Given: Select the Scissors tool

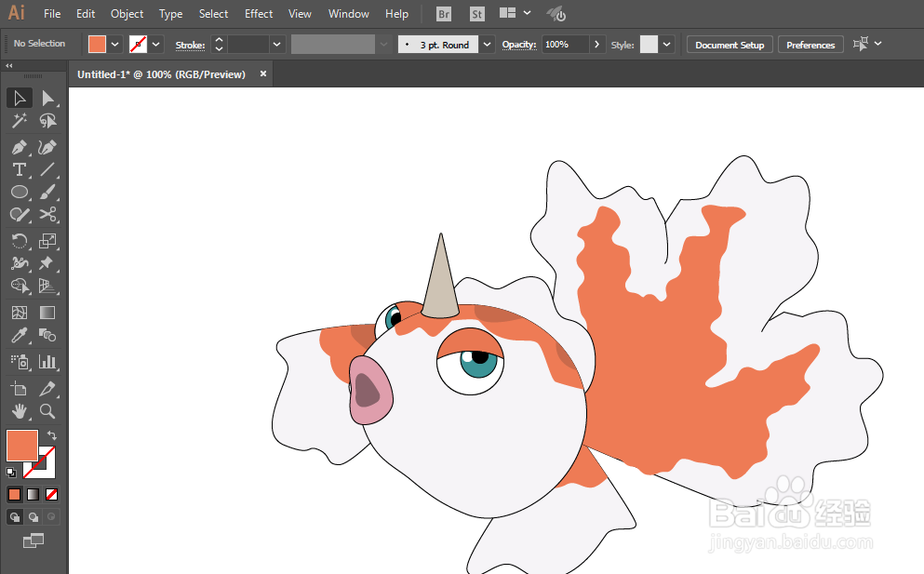Looking at the screenshot, I should pyautogui.click(x=47, y=215).
